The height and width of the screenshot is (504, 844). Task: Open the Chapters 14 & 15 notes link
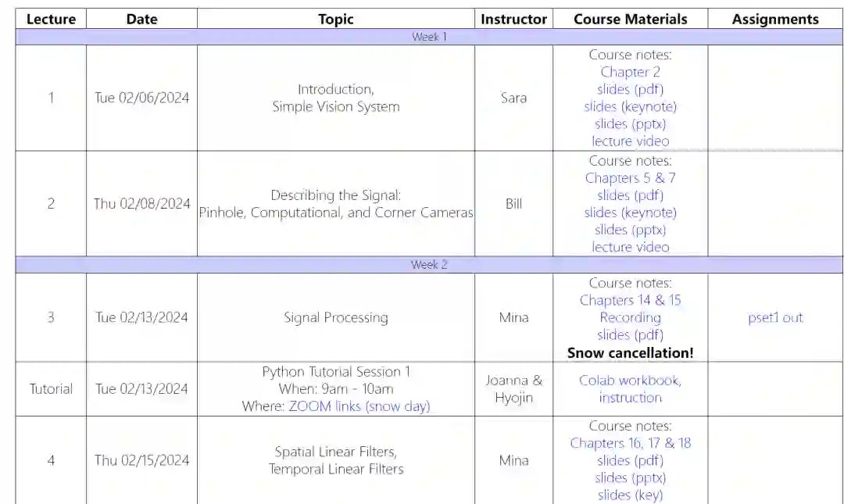pos(630,300)
